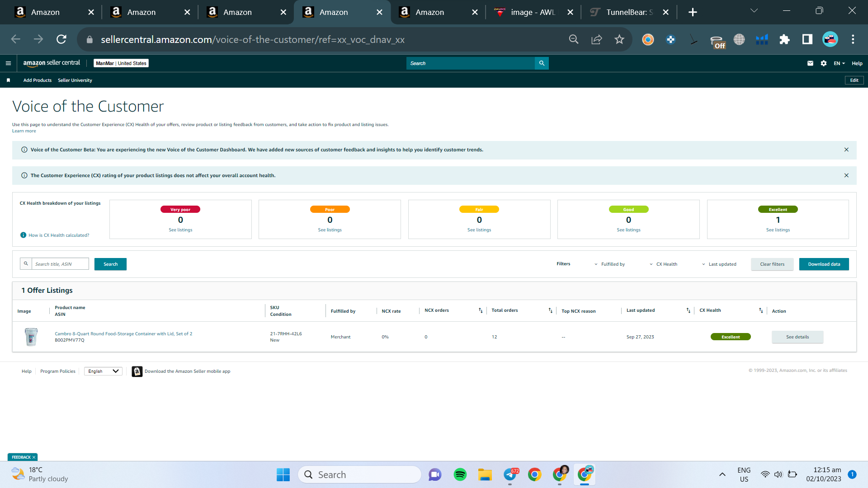The image size is (868, 488).
Task: Click See listings under Fair
Action: 479,230
